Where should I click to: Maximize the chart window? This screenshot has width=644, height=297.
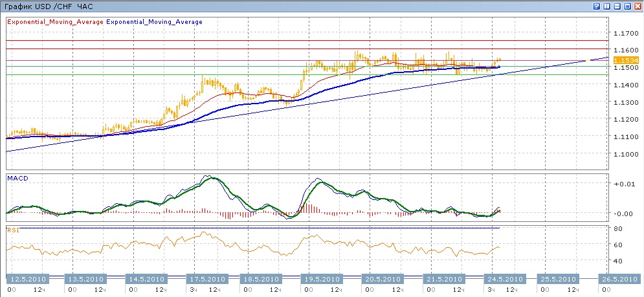[x=627, y=6]
